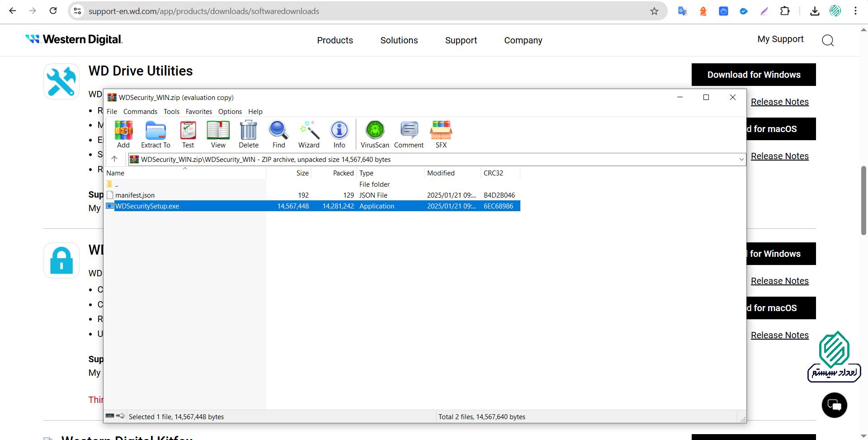The height and width of the screenshot is (440, 868).
Task: Open the first Release Notes link
Action: pos(780,102)
